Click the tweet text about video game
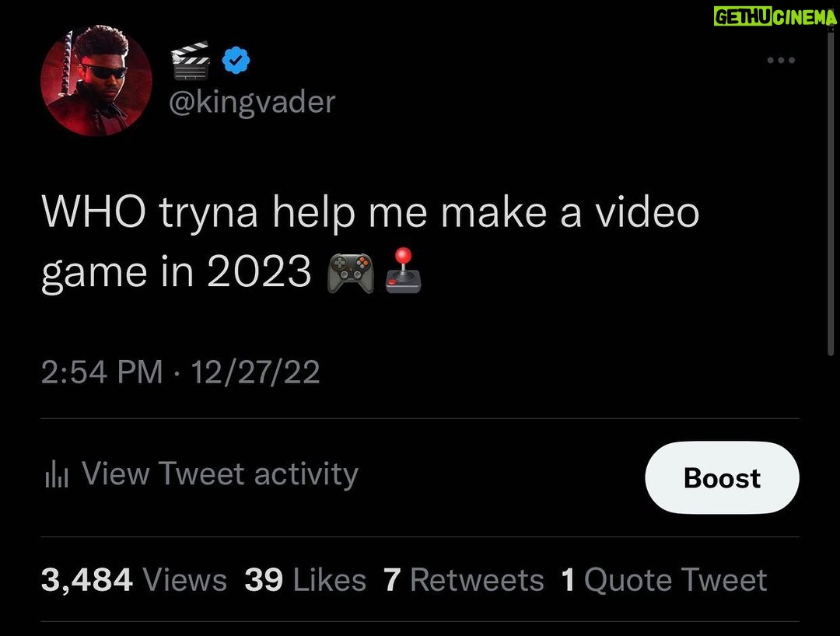840x636 pixels. 370,243
